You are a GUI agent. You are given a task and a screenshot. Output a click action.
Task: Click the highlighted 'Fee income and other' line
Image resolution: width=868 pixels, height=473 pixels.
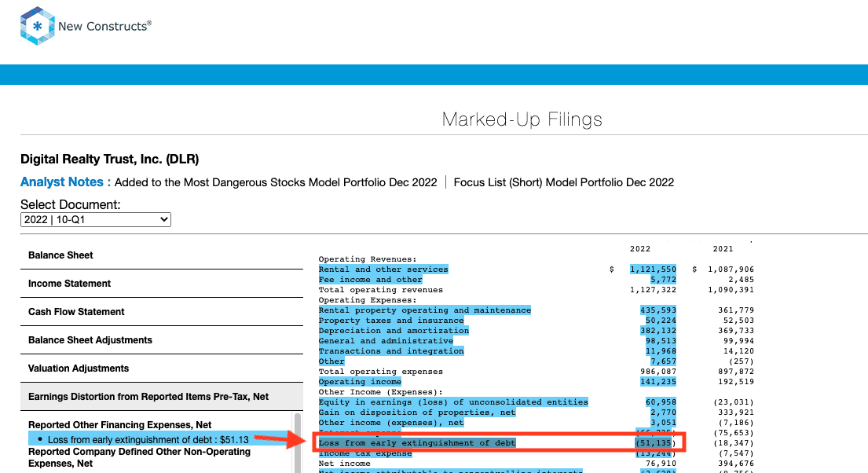tap(370, 280)
